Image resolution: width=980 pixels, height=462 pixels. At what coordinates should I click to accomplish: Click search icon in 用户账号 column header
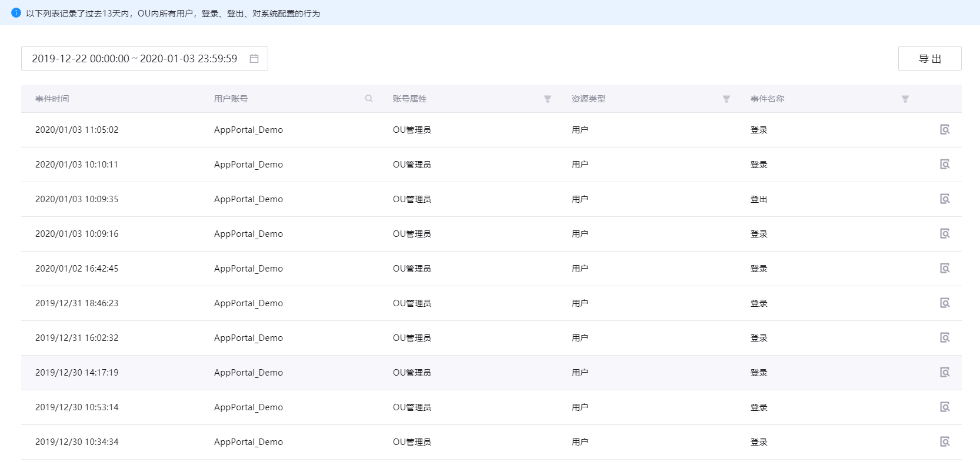tap(369, 99)
